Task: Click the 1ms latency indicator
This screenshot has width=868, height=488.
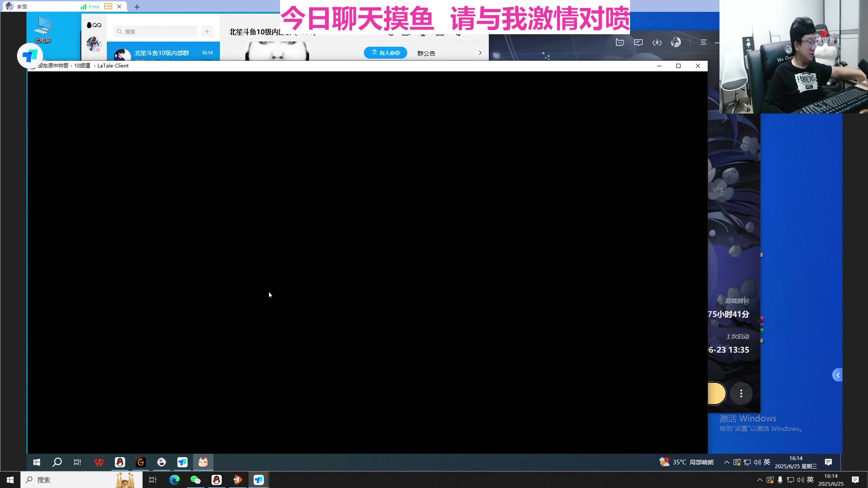Action: click(90, 6)
